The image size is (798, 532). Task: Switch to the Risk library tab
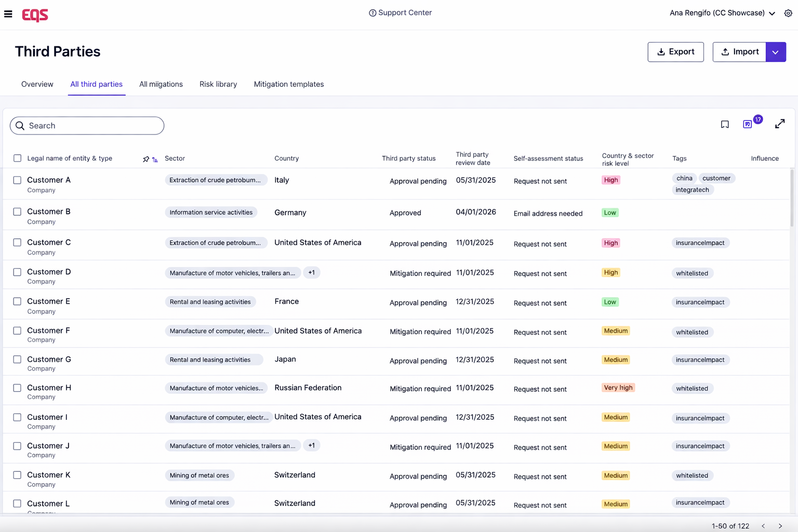click(x=218, y=84)
